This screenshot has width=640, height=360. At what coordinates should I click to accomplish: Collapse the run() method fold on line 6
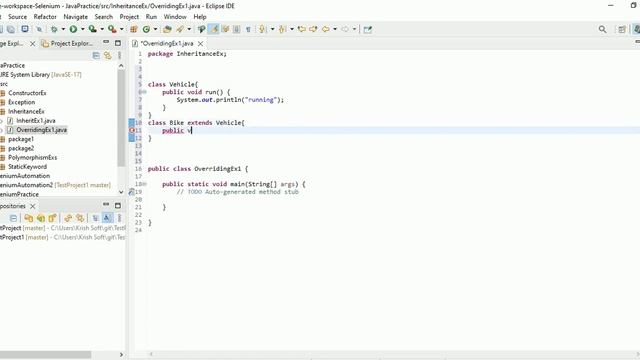pos(144,92)
